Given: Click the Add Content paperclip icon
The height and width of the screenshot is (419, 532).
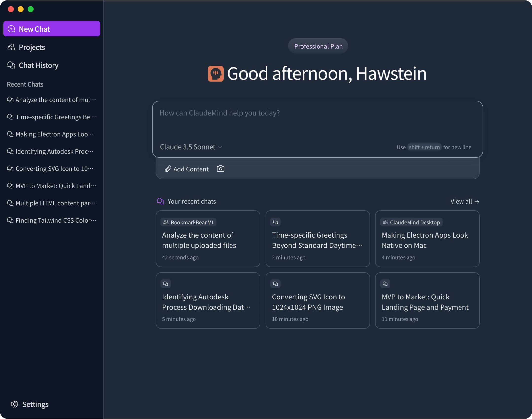Looking at the screenshot, I should [x=168, y=169].
